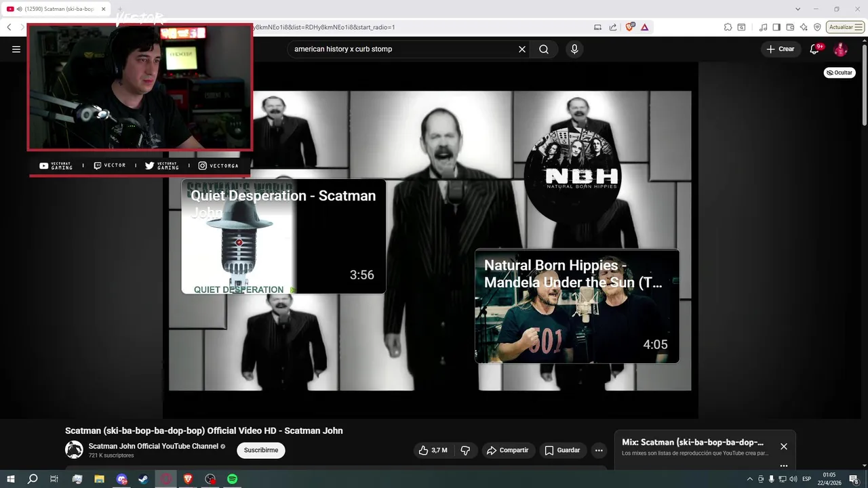Start voice search with the microphone
The image size is (868, 488).
(574, 49)
